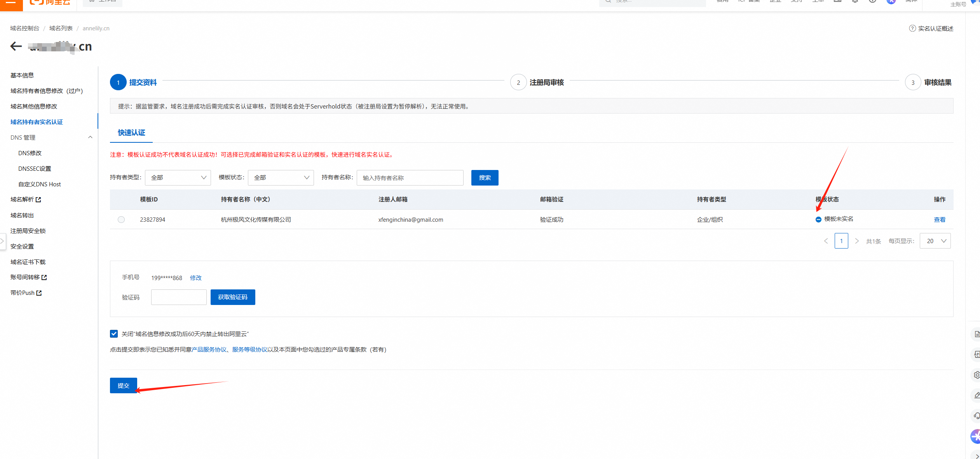Viewport: 980px width, 459px height.
Task: Launch the colorful AI assistant icon
Action: (x=976, y=436)
